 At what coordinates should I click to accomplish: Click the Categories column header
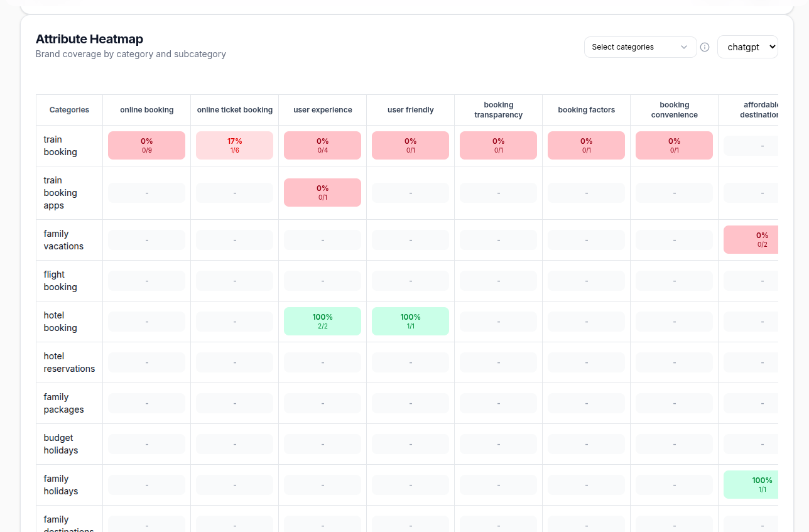tap(69, 110)
